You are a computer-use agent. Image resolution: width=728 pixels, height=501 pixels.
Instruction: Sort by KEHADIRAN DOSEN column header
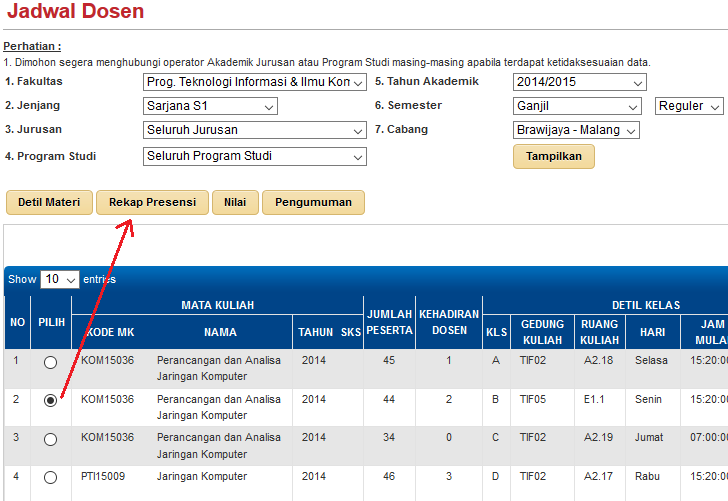[x=449, y=322]
